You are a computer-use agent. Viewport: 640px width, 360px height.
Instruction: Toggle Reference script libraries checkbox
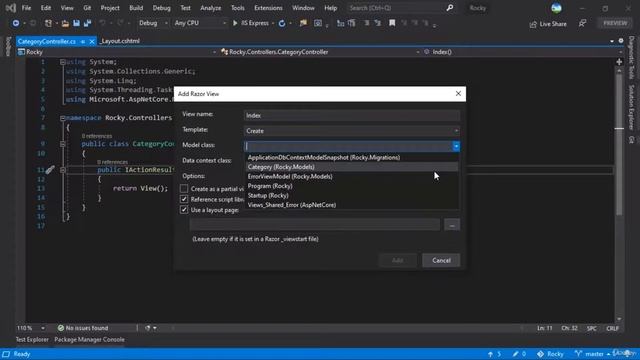[x=184, y=199]
